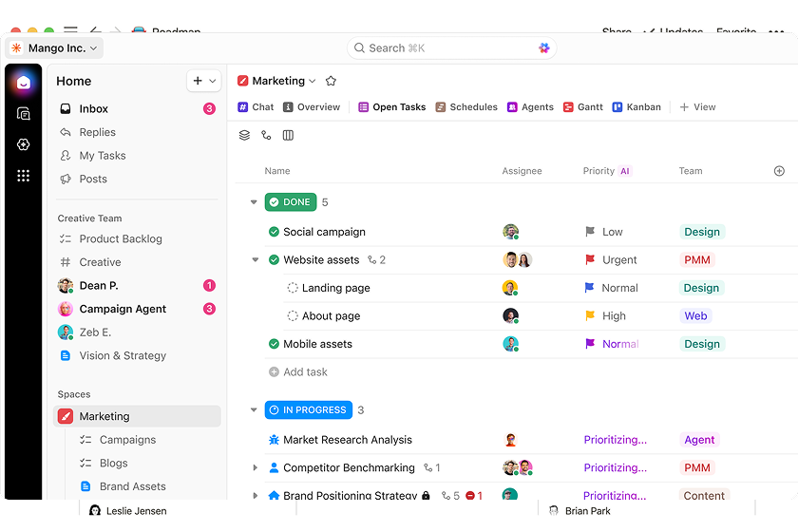This screenshot has width=798, height=532.
Task: Open the Home icon in left rail
Action: [24, 83]
